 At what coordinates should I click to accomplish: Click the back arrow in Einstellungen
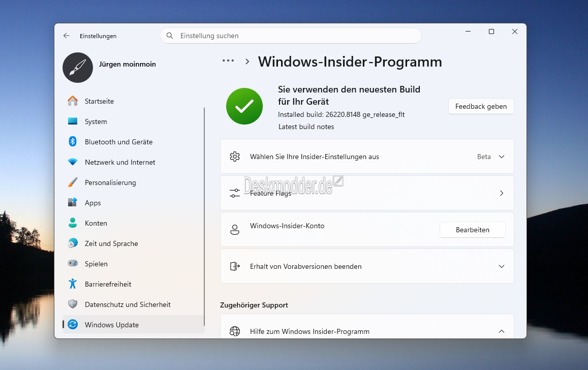pyautogui.click(x=67, y=36)
